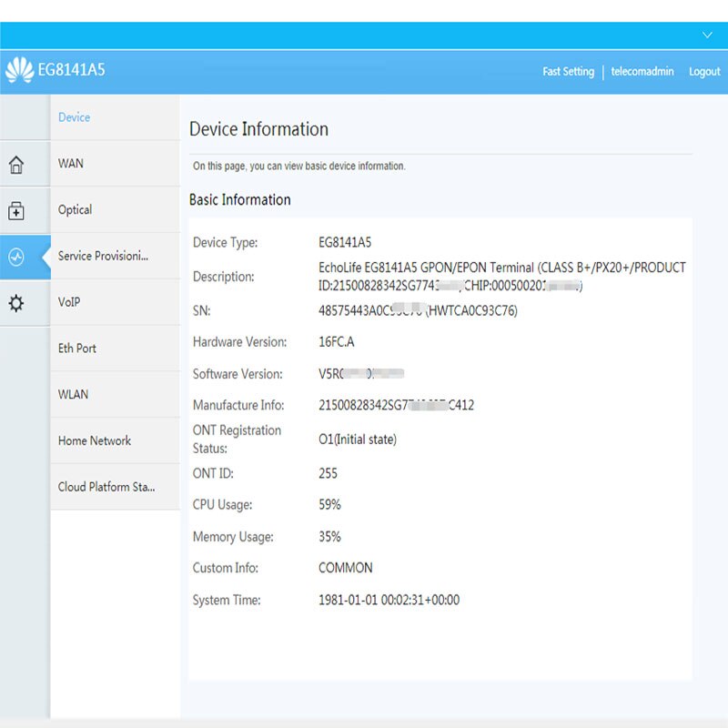Click the Manufacture Info label
The width and height of the screenshot is (728, 728).
pos(238,405)
